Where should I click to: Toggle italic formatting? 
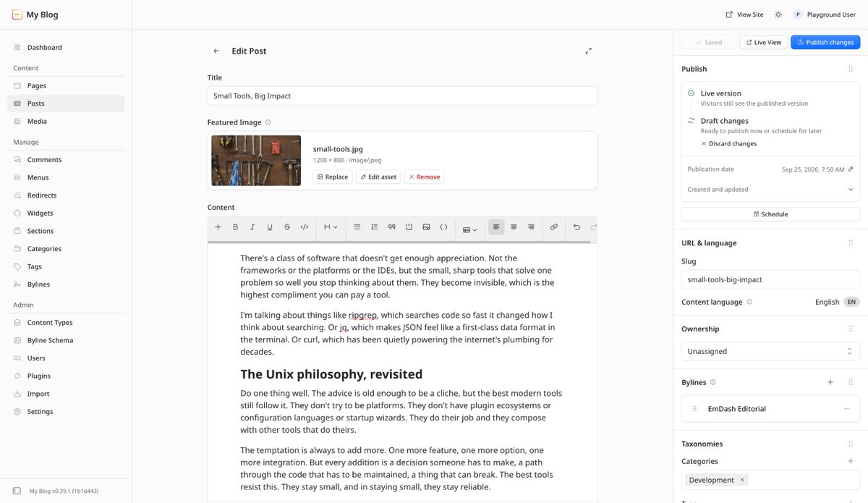click(252, 227)
